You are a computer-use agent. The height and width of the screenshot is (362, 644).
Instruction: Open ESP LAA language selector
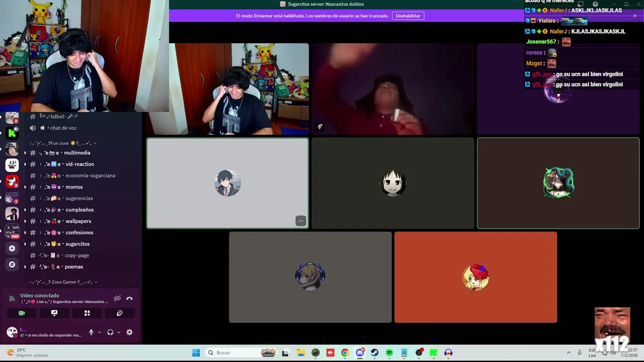pos(592,353)
